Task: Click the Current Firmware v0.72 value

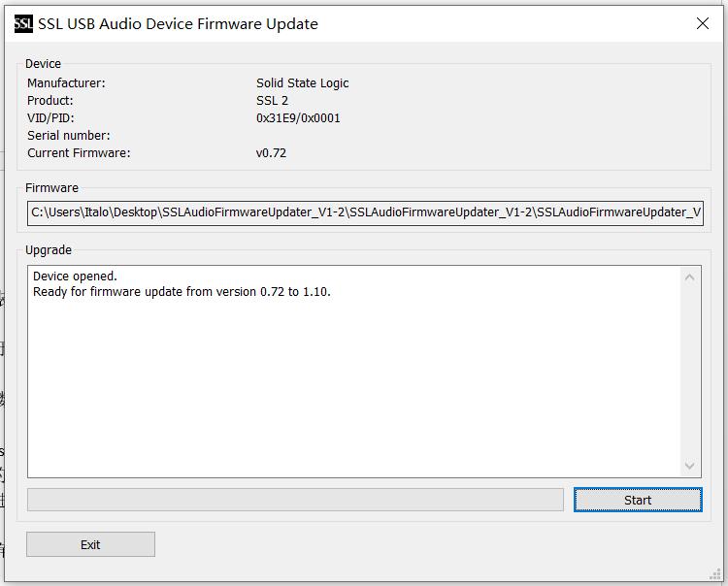Action: coord(271,153)
